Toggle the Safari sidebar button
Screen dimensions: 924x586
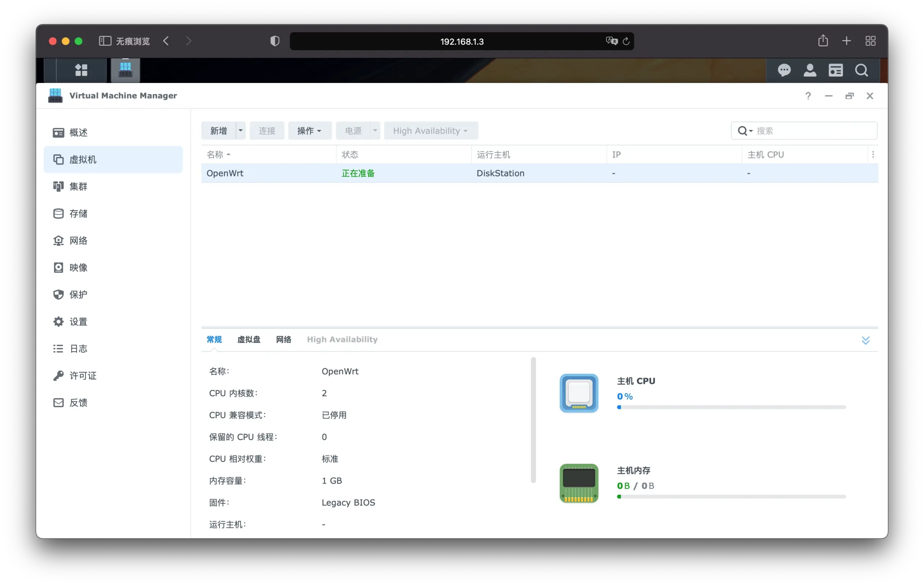coord(105,41)
